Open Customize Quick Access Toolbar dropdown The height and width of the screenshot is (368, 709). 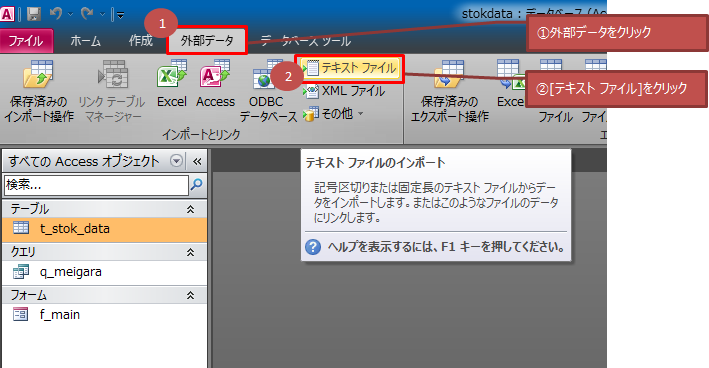click(121, 15)
